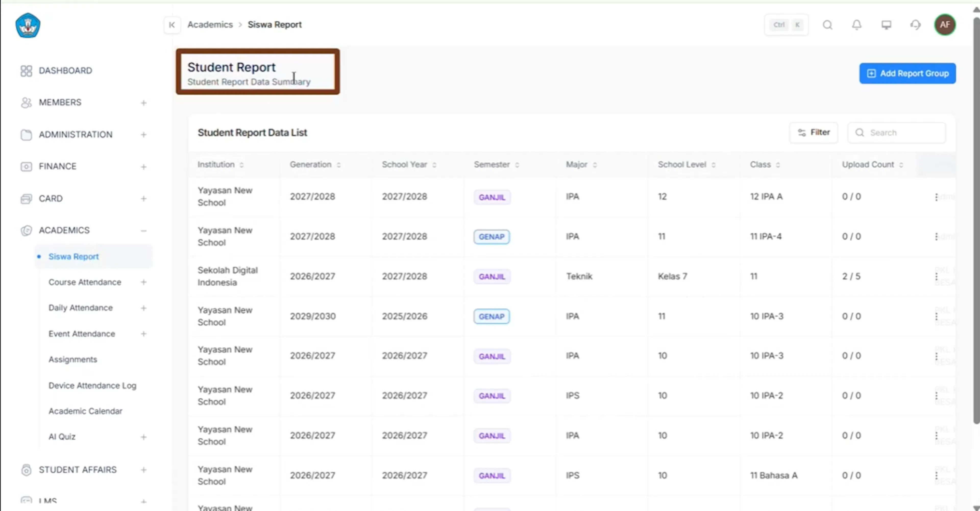Click the 2029/2030 generation cell
980x511 pixels.
click(313, 316)
